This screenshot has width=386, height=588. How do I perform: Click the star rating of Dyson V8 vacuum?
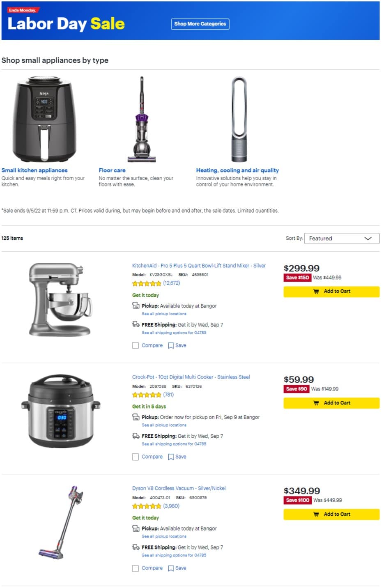click(x=147, y=506)
